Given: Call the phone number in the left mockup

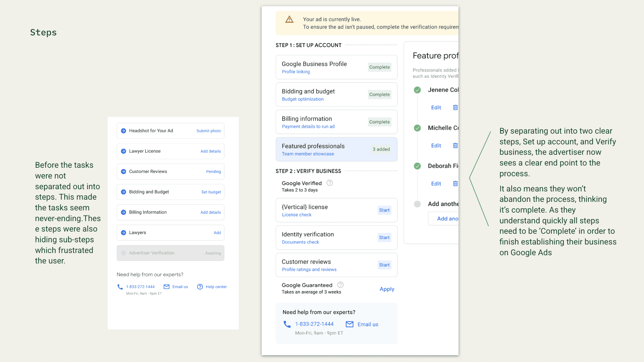Looking at the screenshot, I should click(x=140, y=287).
